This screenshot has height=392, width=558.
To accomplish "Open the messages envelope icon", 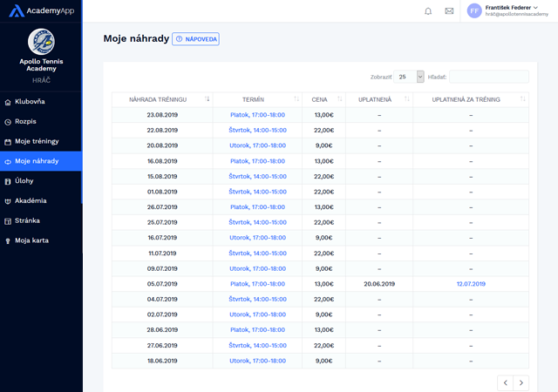I will coord(449,11).
